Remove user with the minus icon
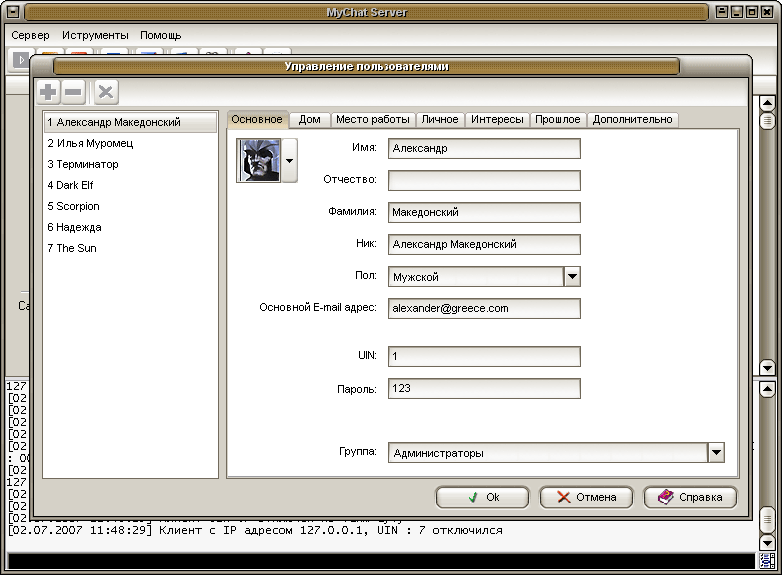This screenshot has height=575, width=782. coord(73,92)
